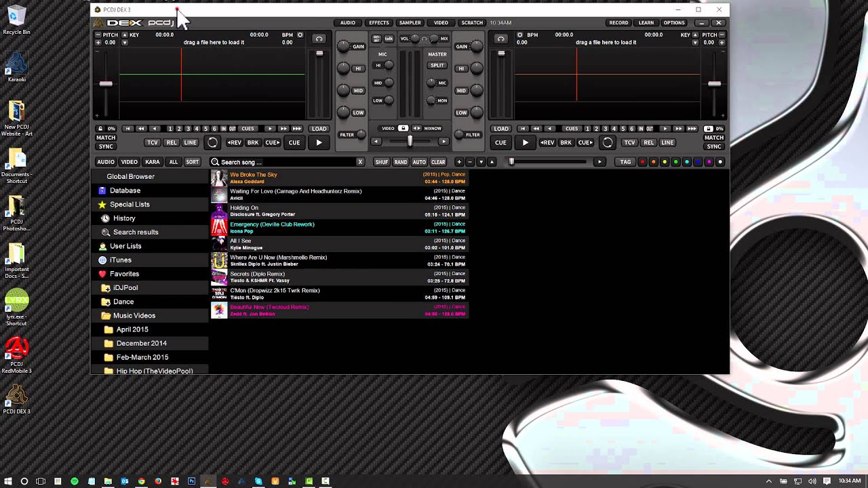
Task: Enable SYNC on left deck
Action: point(106,146)
